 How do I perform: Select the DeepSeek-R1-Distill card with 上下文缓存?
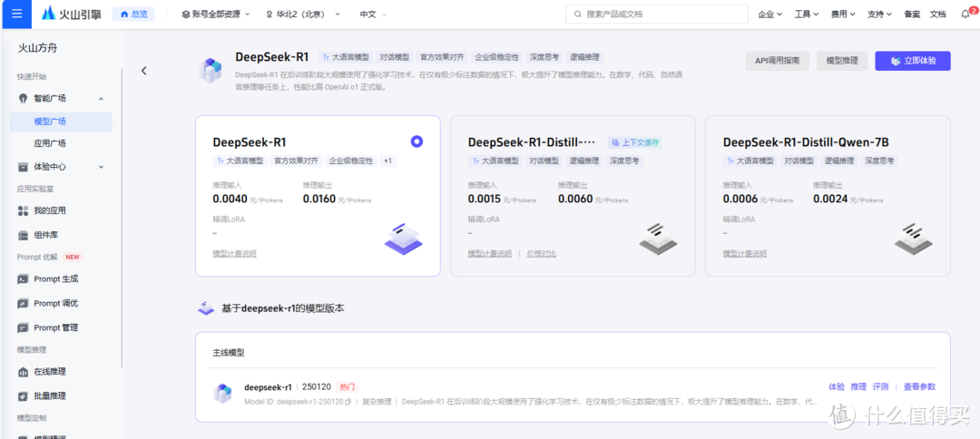[573, 195]
